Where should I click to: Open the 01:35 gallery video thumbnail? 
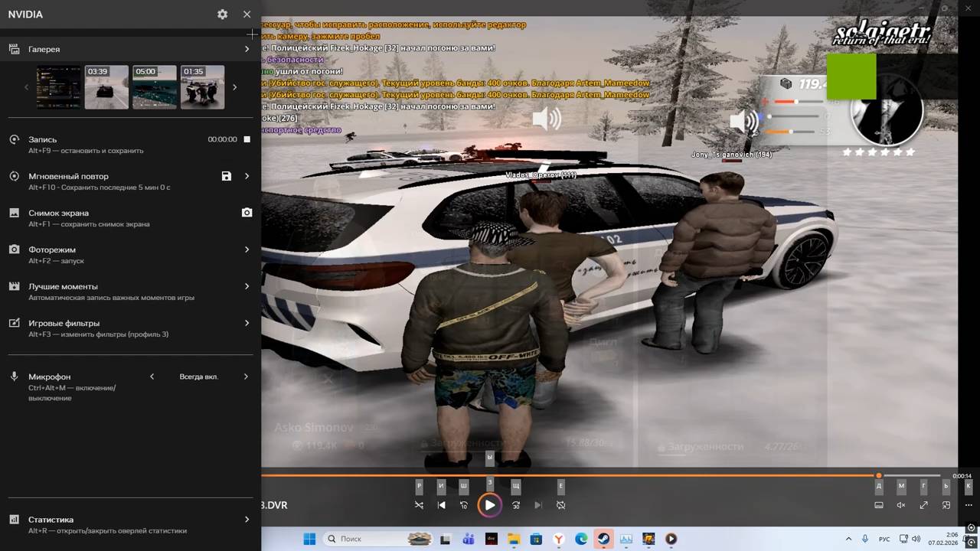202,86
